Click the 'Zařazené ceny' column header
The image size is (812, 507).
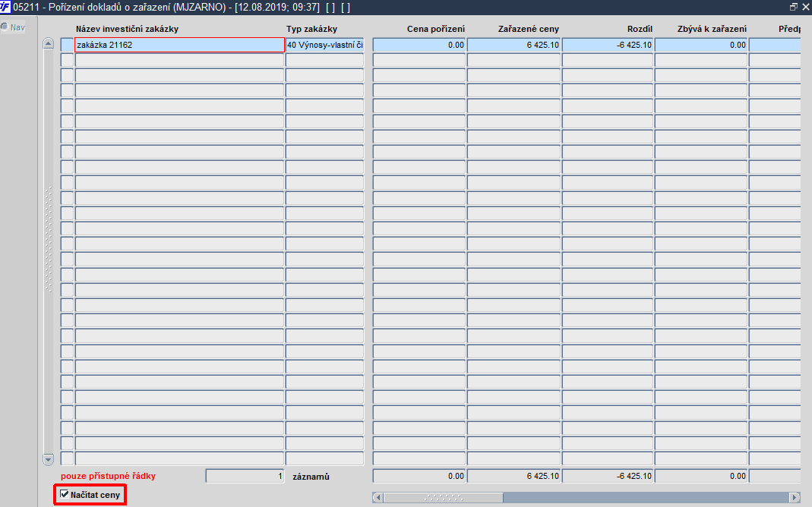pos(529,29)
